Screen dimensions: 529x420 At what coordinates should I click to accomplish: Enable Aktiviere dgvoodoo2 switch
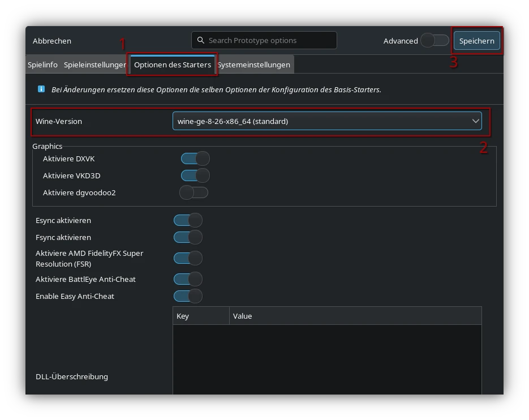194,192
